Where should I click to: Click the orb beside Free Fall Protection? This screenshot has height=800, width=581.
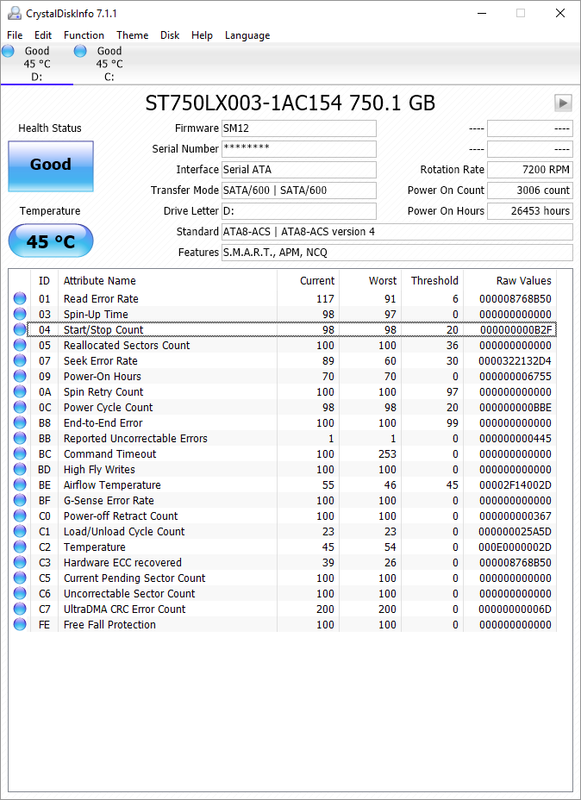point(20,624)
